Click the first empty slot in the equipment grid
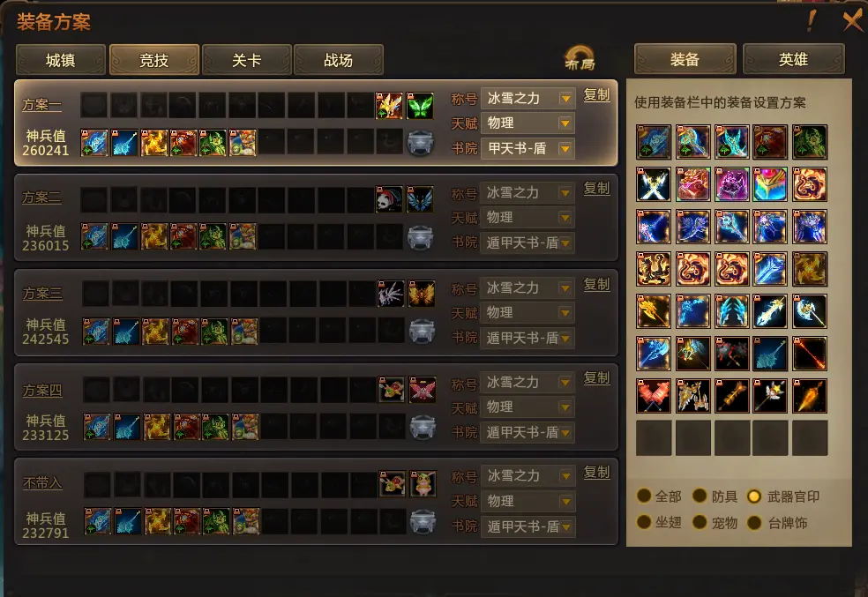Image resolution: width=868 pixels, height=597 pixels. point(654,438)
